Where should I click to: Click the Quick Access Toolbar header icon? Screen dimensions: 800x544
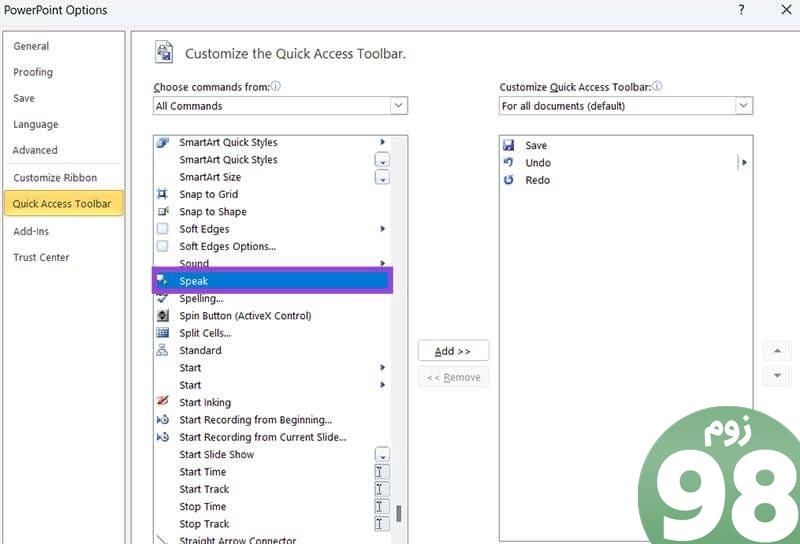(164, 52)
